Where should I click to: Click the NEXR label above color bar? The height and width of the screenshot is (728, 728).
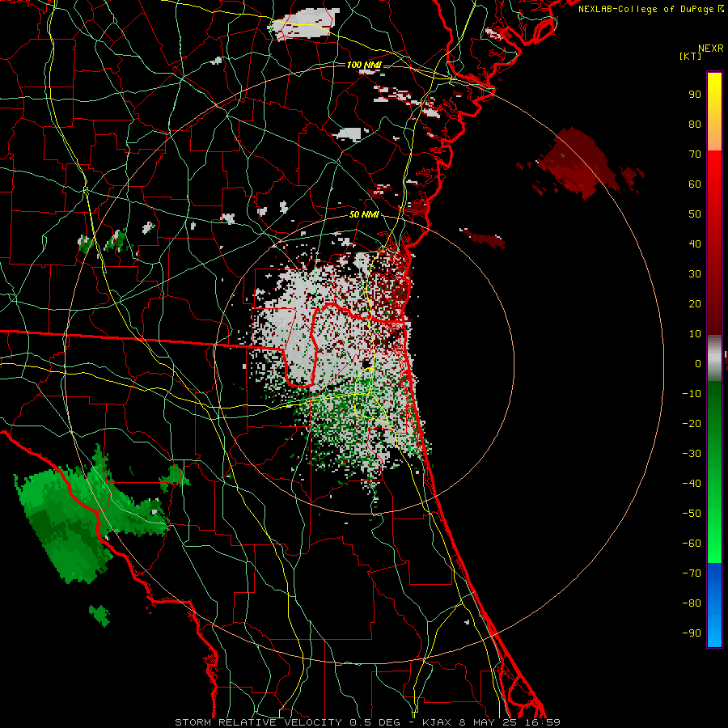710,49
